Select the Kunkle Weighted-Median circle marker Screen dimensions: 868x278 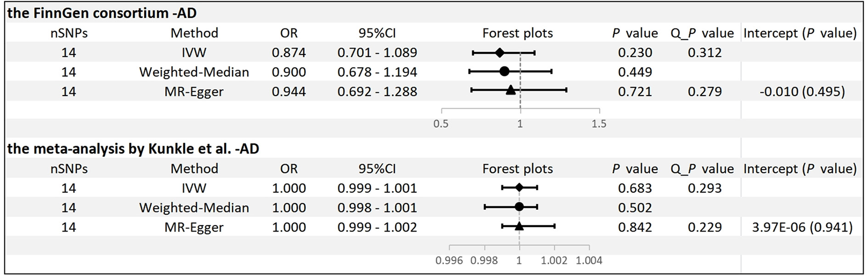tap(519, 207)
